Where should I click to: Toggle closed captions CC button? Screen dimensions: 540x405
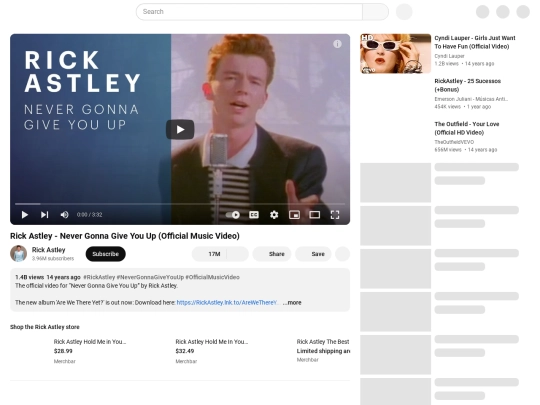[254, 215]
